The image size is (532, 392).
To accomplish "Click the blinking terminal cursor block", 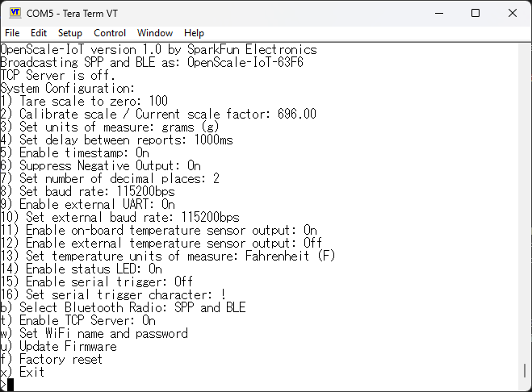I will pyautogui.click(x=10, y=385).
